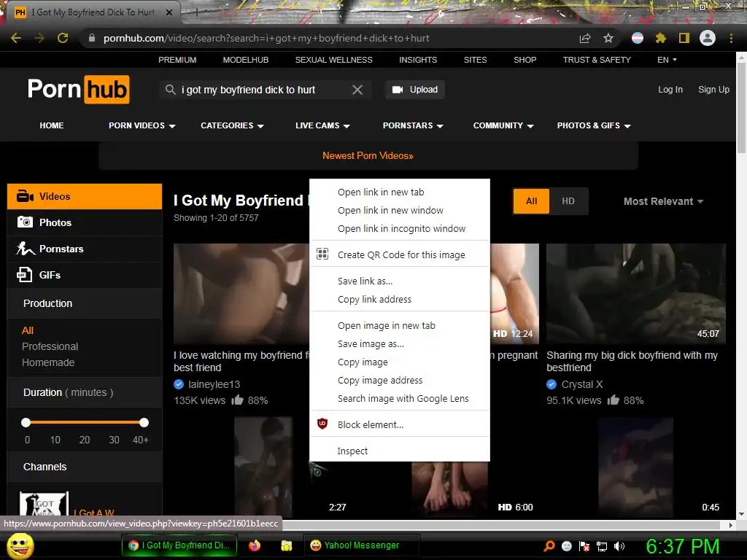The width and height of the screenshot is (747, 560).
Task: Open the EN language dropdown
Action: tap(667, 60)
